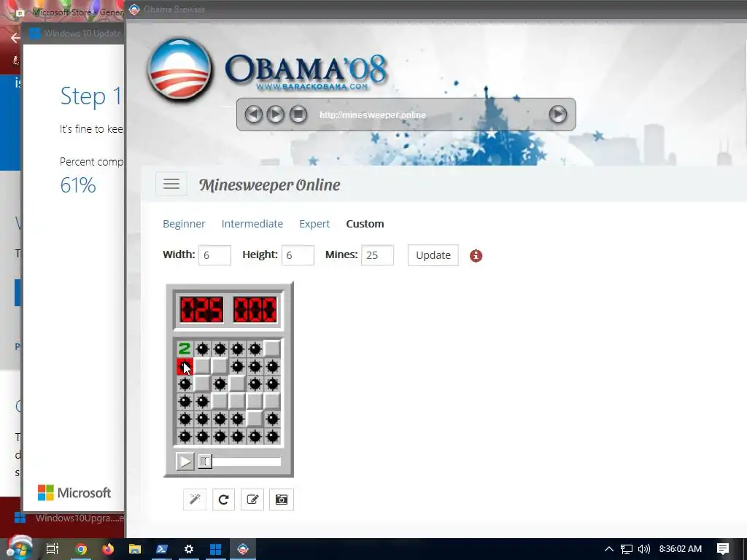This screenshot has width=747, height=560.
Task: Click the 61% progress text in update window
Action: point(78,185)
